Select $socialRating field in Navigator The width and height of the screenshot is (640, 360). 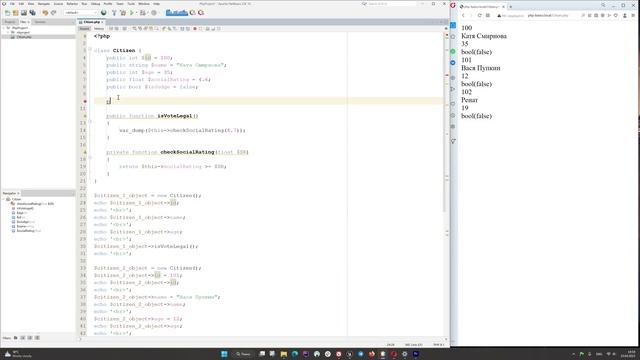pyautogui.click(x=28, y=231)
